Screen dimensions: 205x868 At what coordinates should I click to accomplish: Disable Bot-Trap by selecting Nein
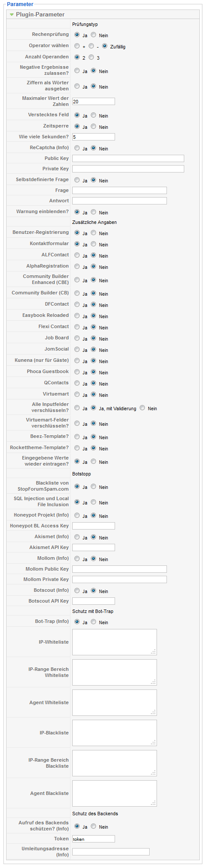click(93, 622)
